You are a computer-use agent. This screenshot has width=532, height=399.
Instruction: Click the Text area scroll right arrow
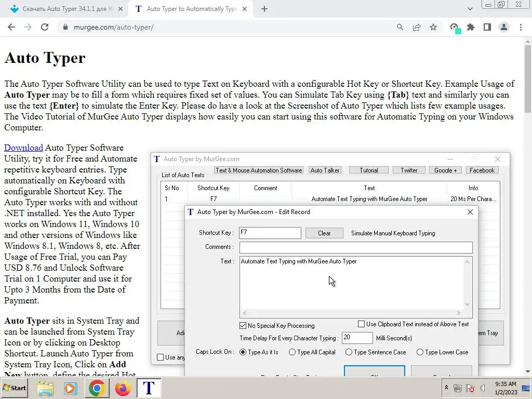458,313
